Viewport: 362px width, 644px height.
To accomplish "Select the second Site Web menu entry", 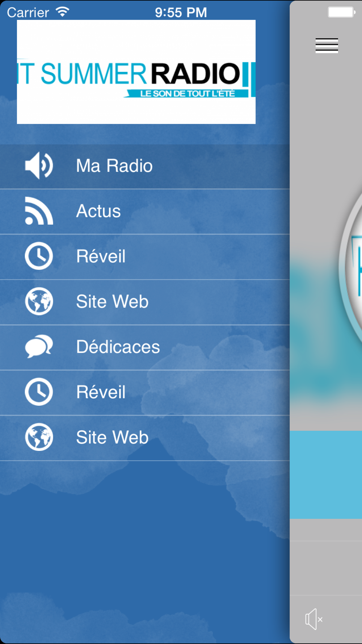I will pyautogui.click(x=145, y=438).
